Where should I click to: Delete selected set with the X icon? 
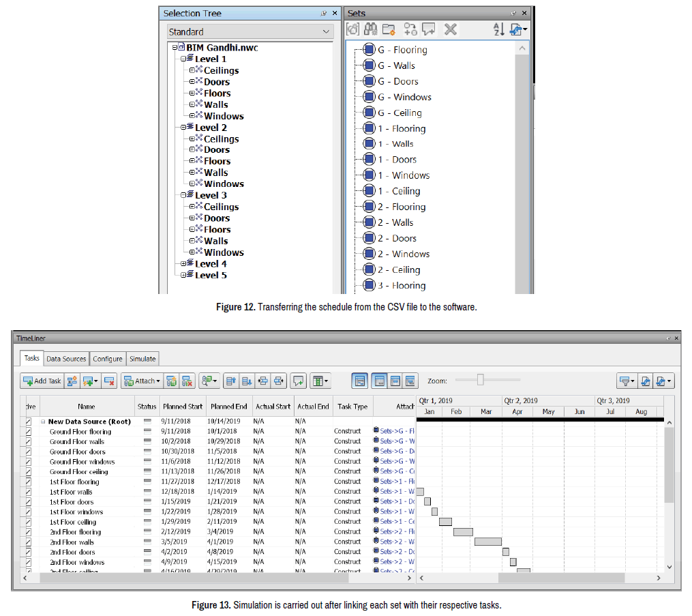tap(450, 29)
